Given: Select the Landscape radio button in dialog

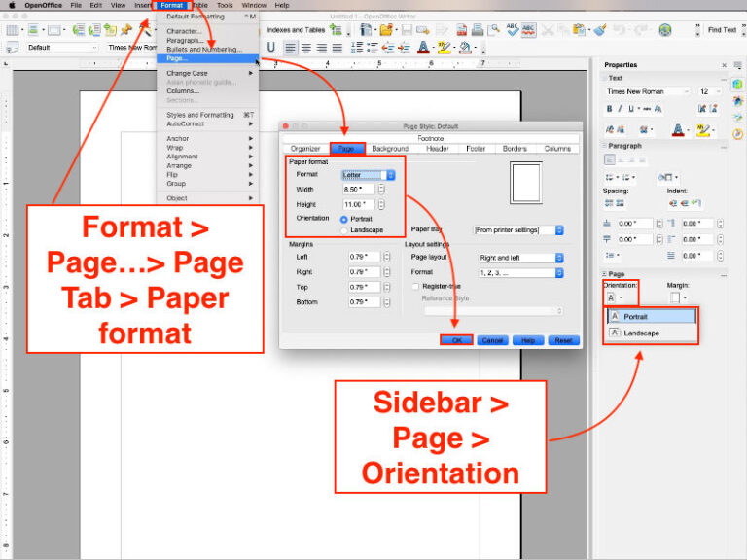Looking at the screenshot, I should 344,230.
